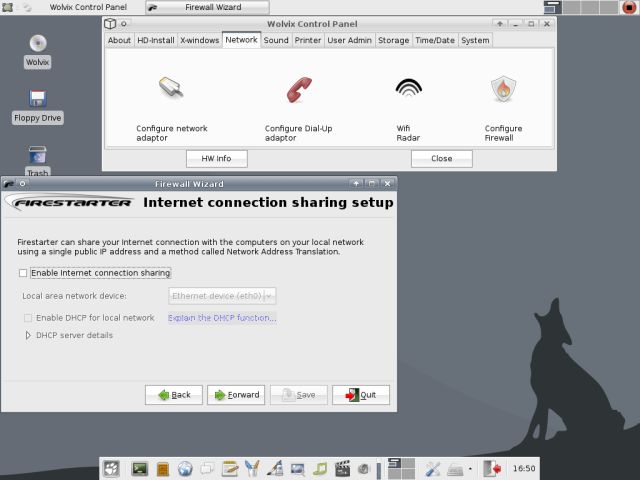Screen dimensions: 640x480
Task: Open Configure network adaptor icon
Action: pos(171,89)
